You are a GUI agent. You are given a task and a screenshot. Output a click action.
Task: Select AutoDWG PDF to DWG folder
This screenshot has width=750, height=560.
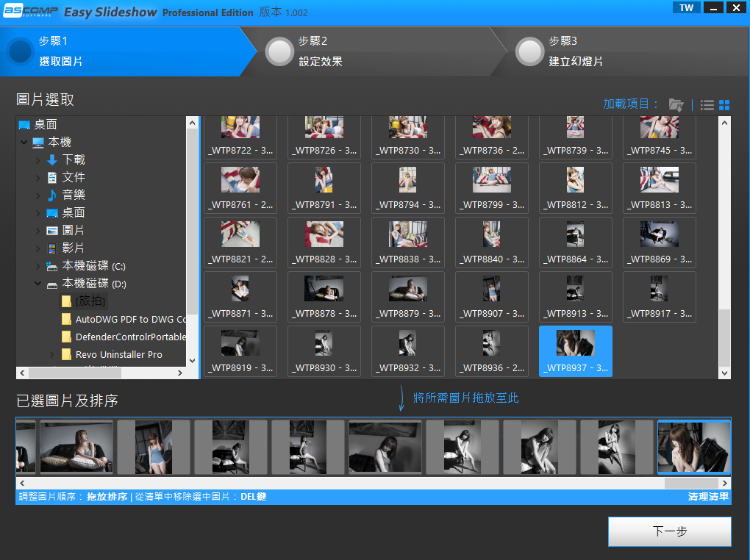124,319
